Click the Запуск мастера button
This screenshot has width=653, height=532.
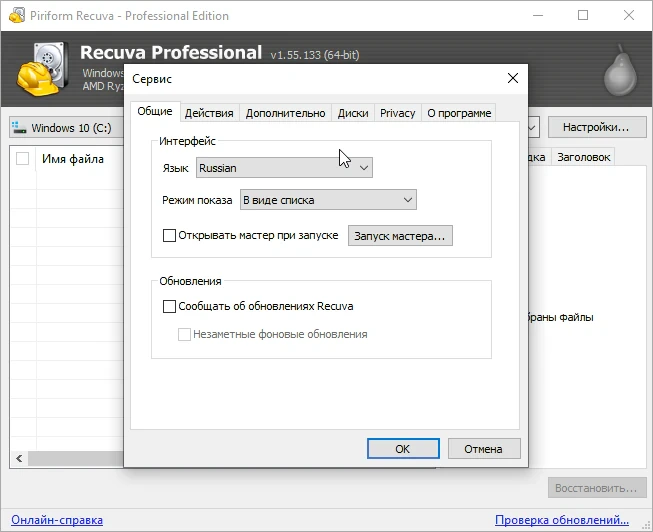coord(400,236)
